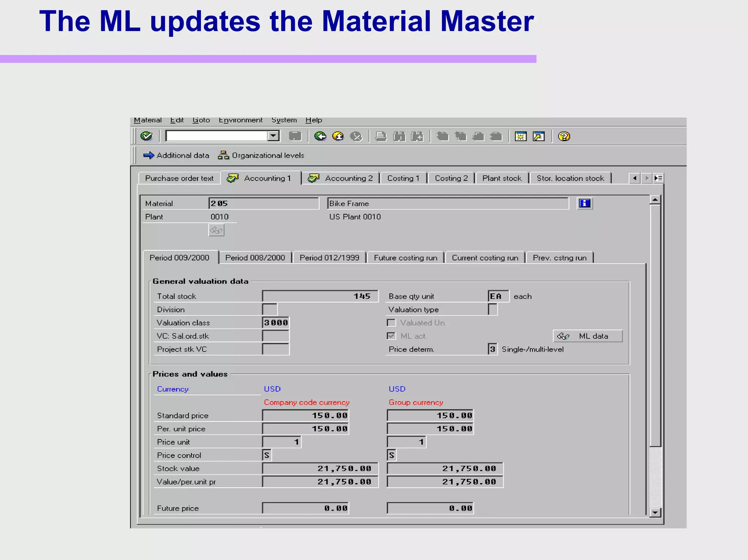
Task: Click the Last Page icon
Action: pyautogui.click(x=496, y=136)
